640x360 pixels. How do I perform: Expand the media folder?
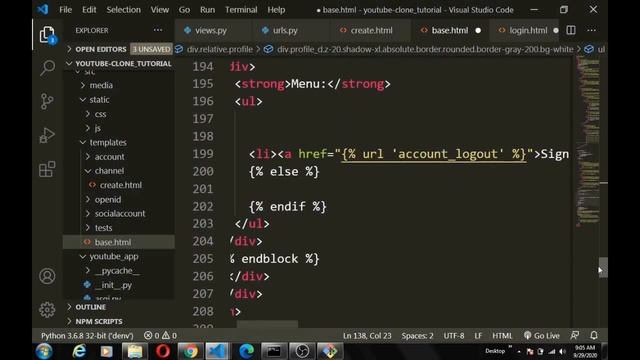101,85
